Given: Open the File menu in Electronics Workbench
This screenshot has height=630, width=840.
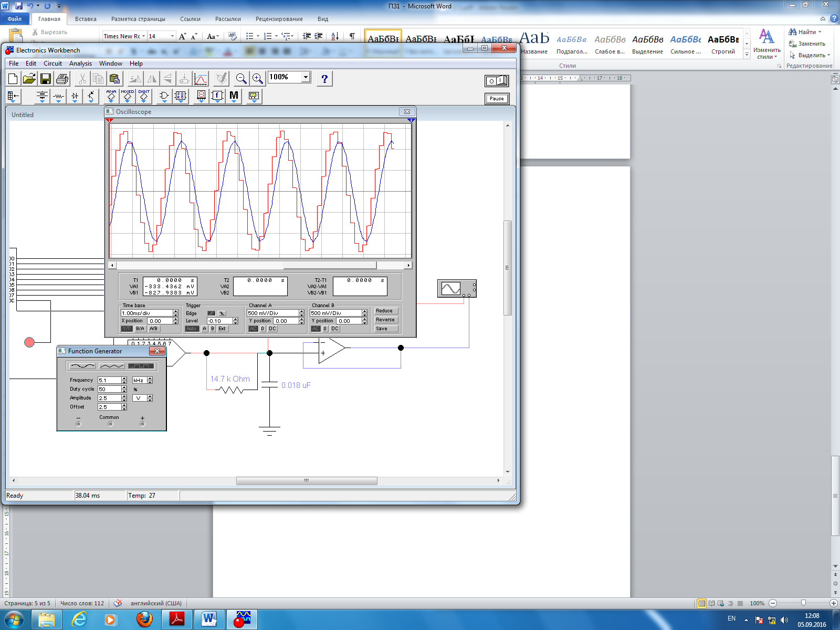Looking at the screenshot, I should 14,64.
